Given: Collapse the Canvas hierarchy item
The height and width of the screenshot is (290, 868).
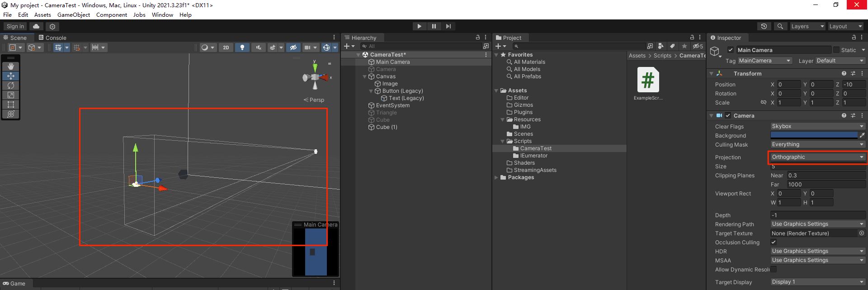Looking at the screenshot, I should pyautogui.click(x=365, y=77).
